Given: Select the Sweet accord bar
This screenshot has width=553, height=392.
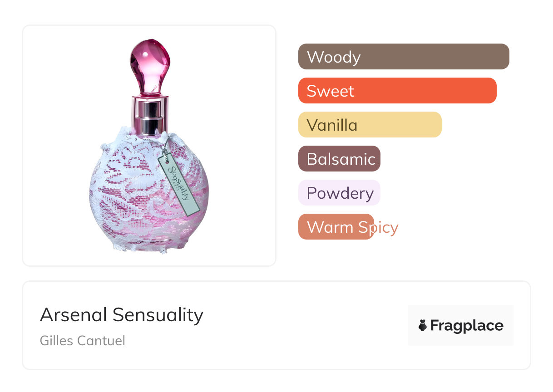Looking at the screenshot, I should (x=397, y=91).
